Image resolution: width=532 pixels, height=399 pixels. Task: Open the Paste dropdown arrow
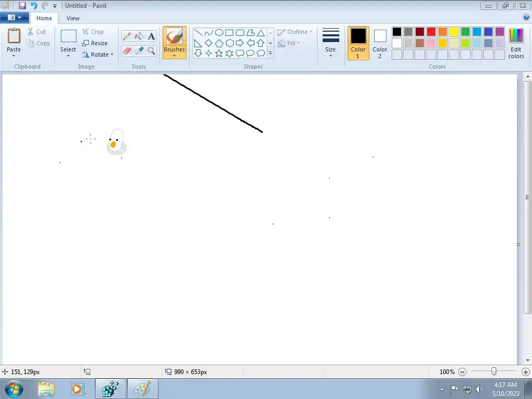tap(14, 56)
